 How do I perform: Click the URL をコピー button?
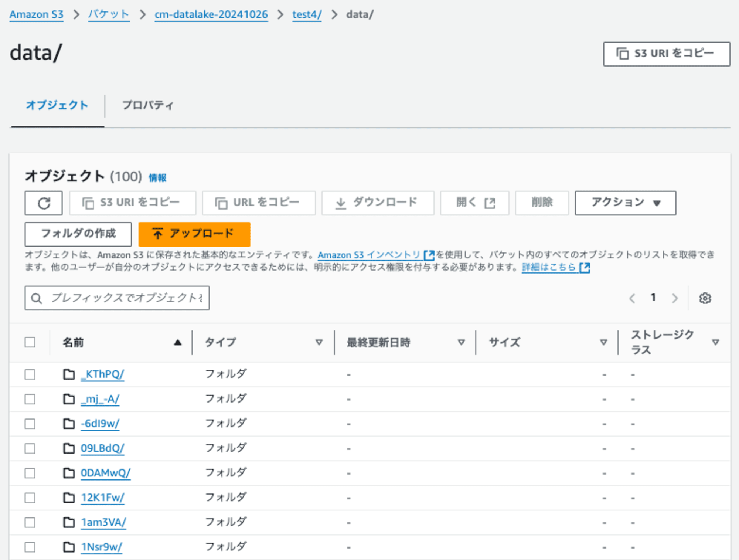pos(259,203)
